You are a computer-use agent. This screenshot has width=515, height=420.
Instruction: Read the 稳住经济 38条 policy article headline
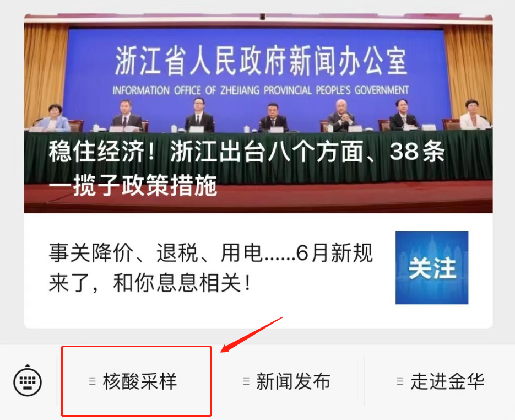click(246, 152)
